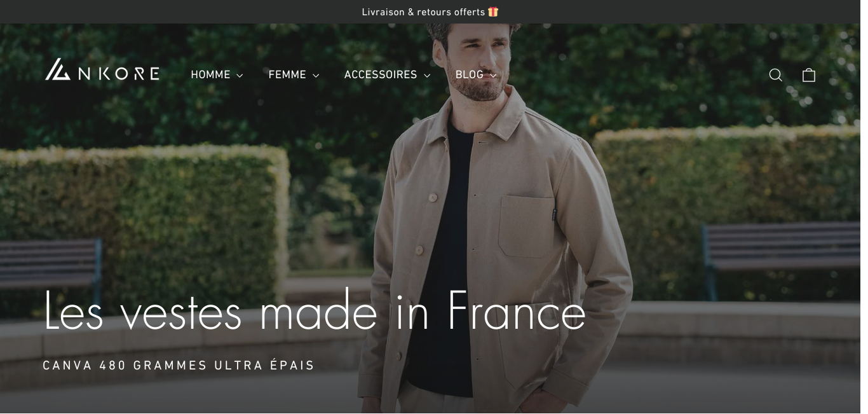
Task: Click the Ankore triangular logo mark
Action: click(x=58, y=69)
